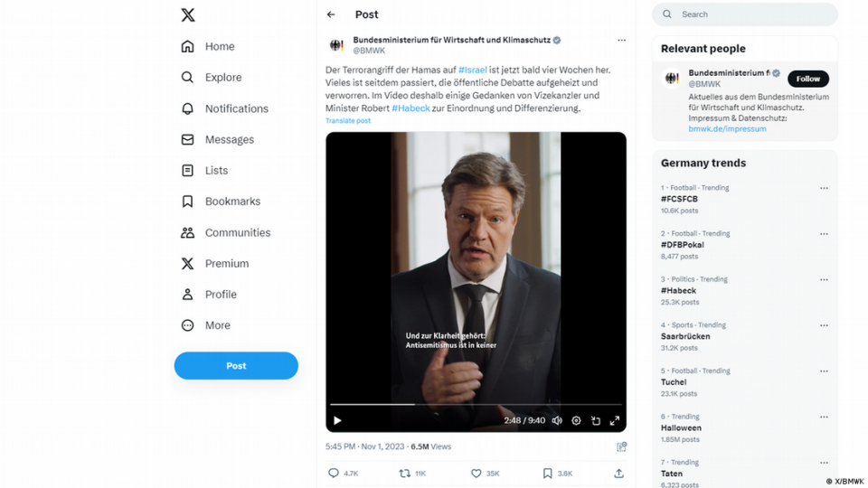This screenshot has width=868, height=488.
Task: Like the post with heart icon
Action: (x=476, y=473)
